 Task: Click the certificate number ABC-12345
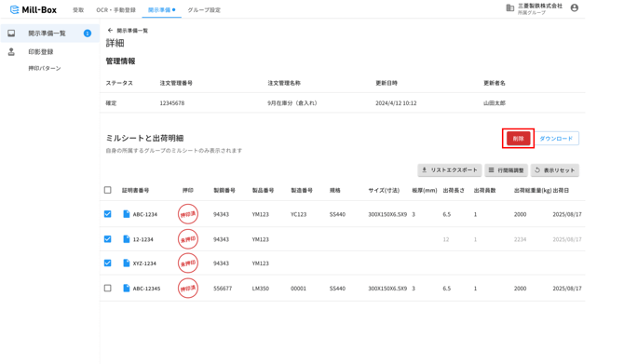[x=147, y=289]
